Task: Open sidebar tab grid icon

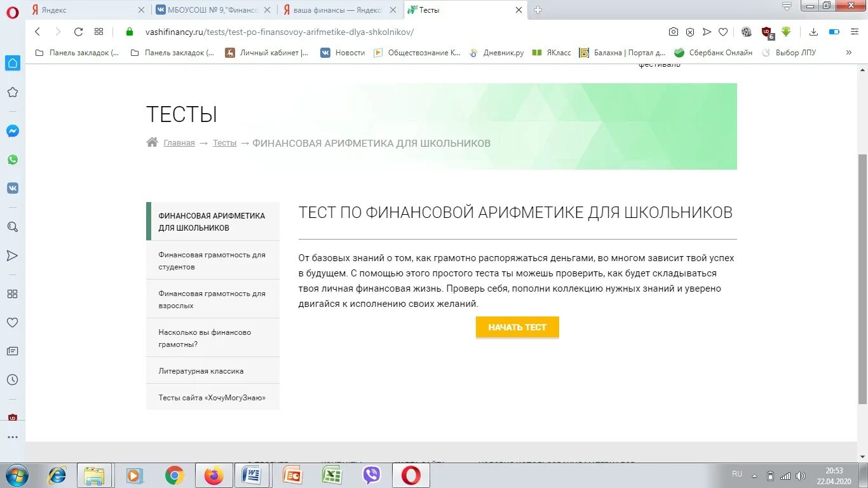Action: [x=12, y=294]
